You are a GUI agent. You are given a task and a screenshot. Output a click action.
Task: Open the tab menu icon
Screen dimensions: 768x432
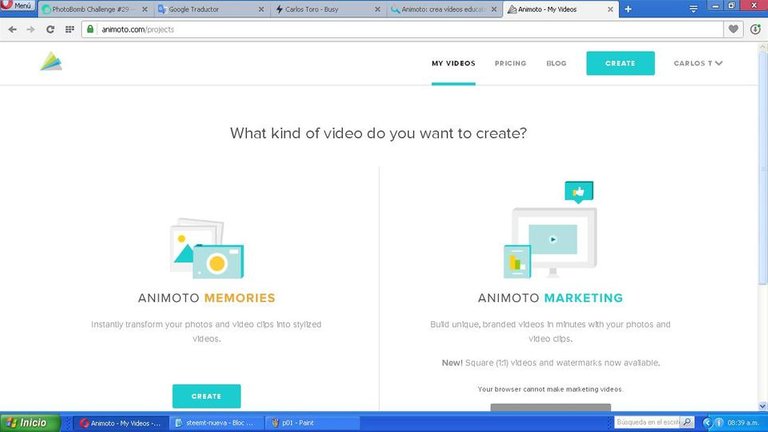point(693,9)
